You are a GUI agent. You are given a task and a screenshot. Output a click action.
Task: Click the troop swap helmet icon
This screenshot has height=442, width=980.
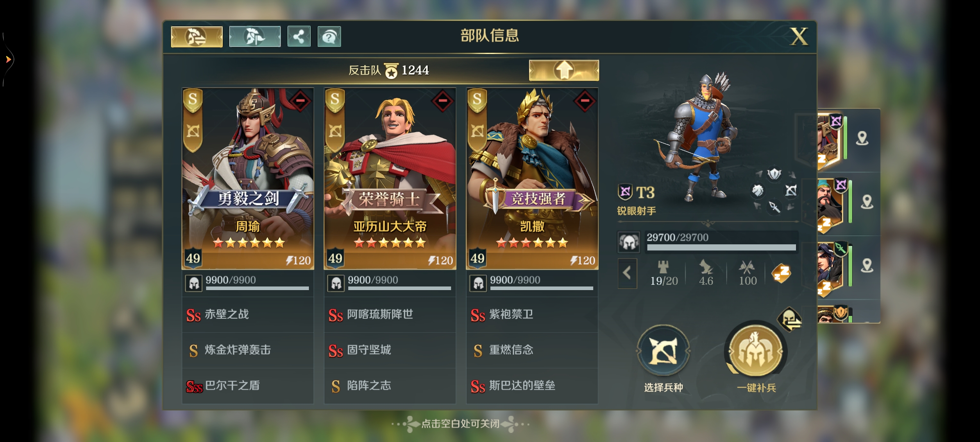[789, 319]
